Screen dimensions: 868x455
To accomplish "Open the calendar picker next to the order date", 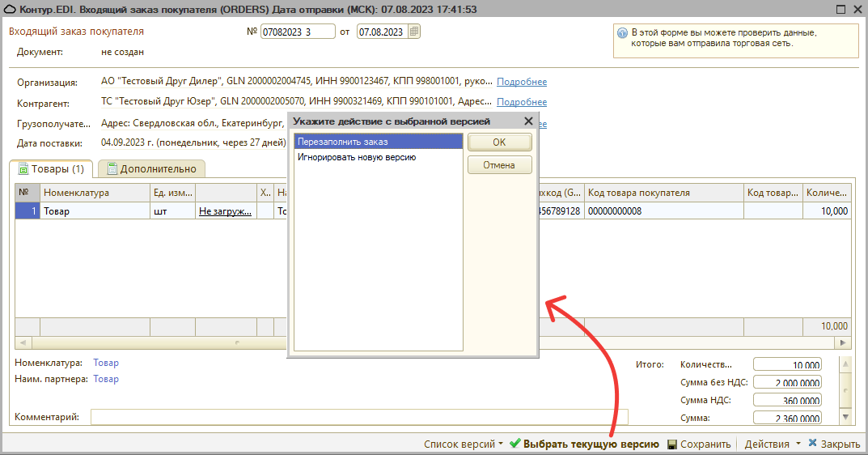I will 414,32.
